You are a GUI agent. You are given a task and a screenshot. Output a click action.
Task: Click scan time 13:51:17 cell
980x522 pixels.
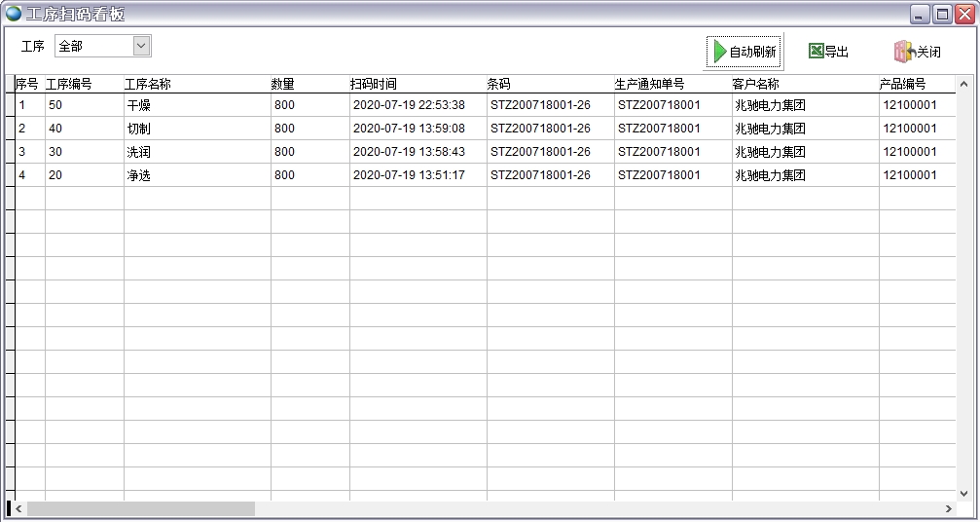(409, 175)
